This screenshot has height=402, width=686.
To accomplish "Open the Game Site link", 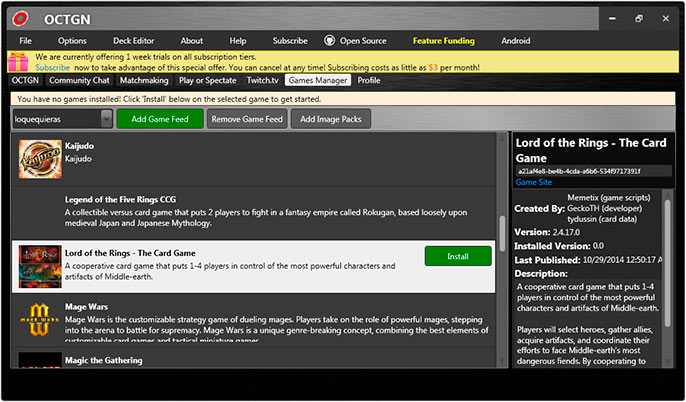I will [533, 182].
